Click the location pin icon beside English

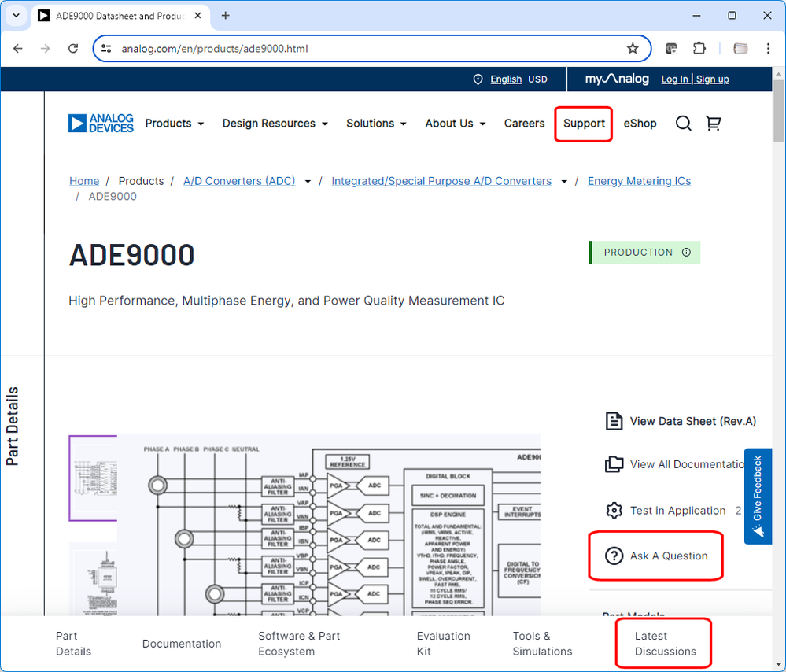point(478,79)
